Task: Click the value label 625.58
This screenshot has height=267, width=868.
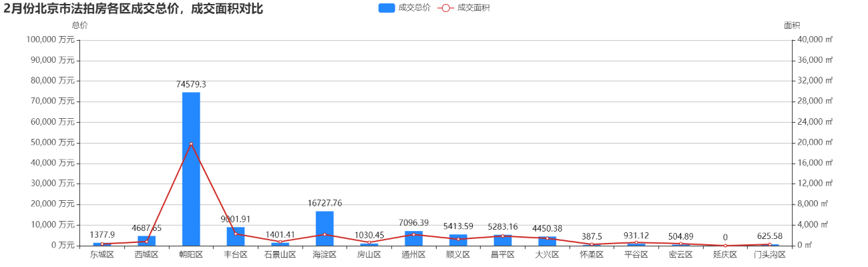Action: pos(770,236)
